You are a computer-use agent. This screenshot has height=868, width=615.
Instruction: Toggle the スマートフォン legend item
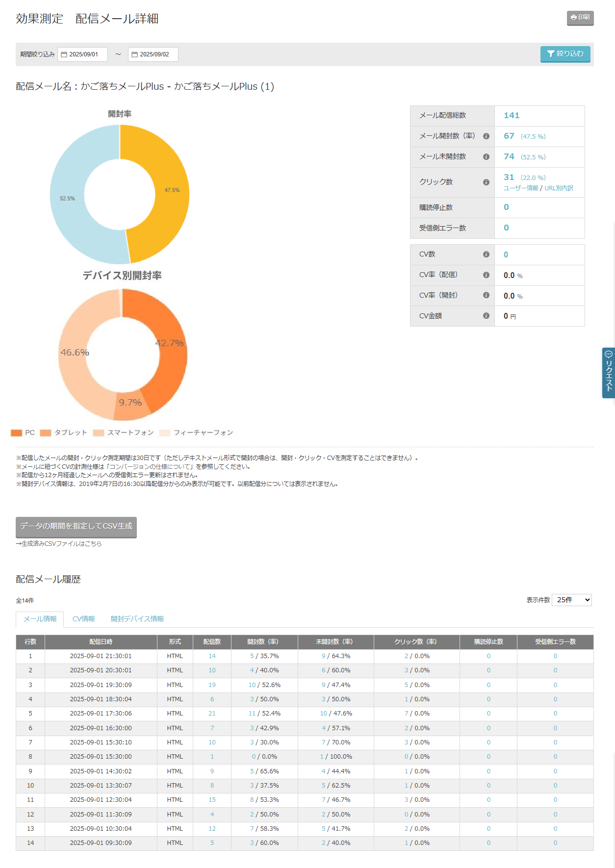(124, 433)
